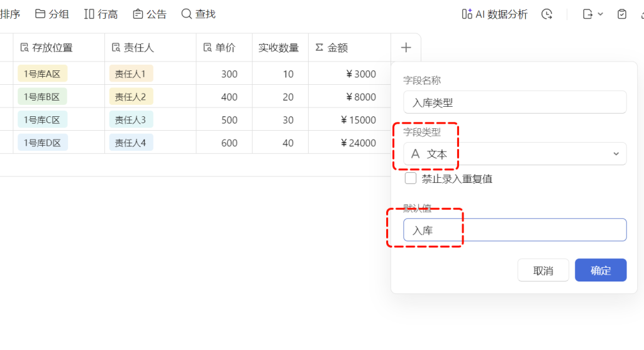Select the ¥8000 amount cell
The height and width of the screenshot is (350, 644).
pos(350,97)
